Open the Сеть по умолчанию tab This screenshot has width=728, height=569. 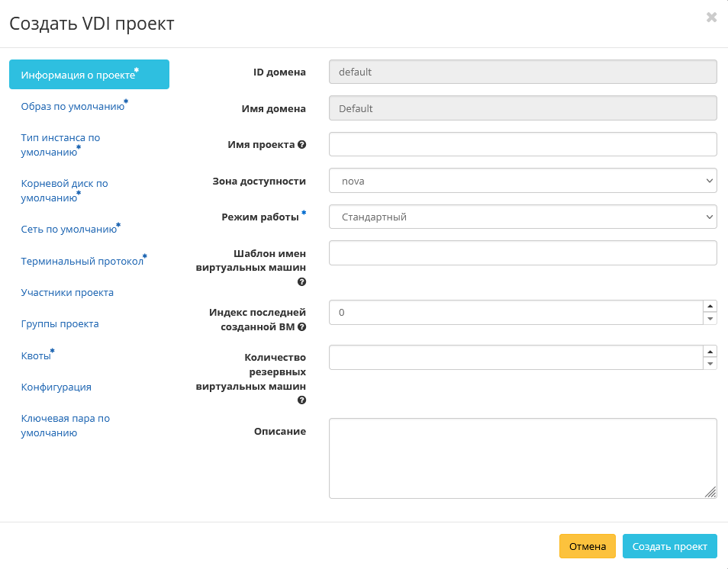(x=69, y=229)
